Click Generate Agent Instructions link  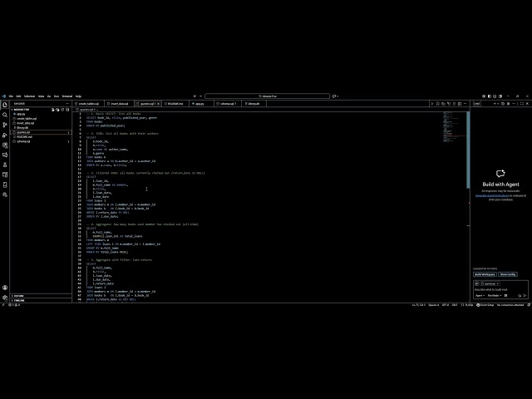(x=492, y=196)
